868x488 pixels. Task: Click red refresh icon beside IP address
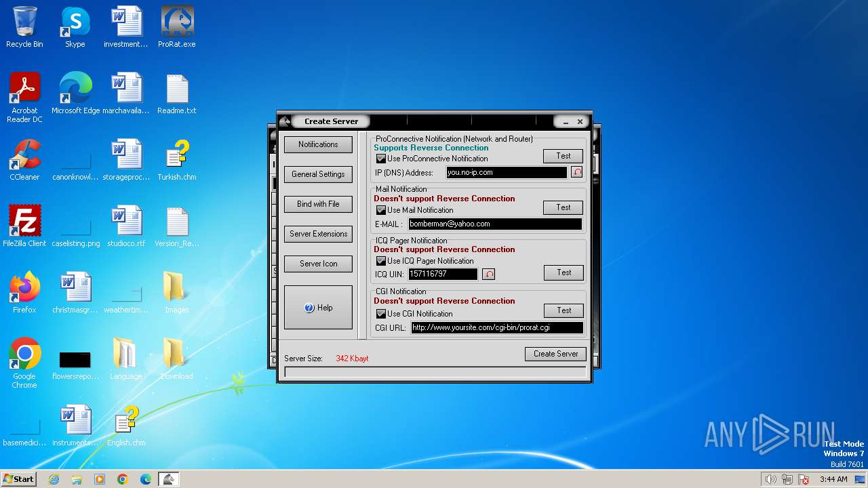577,172
